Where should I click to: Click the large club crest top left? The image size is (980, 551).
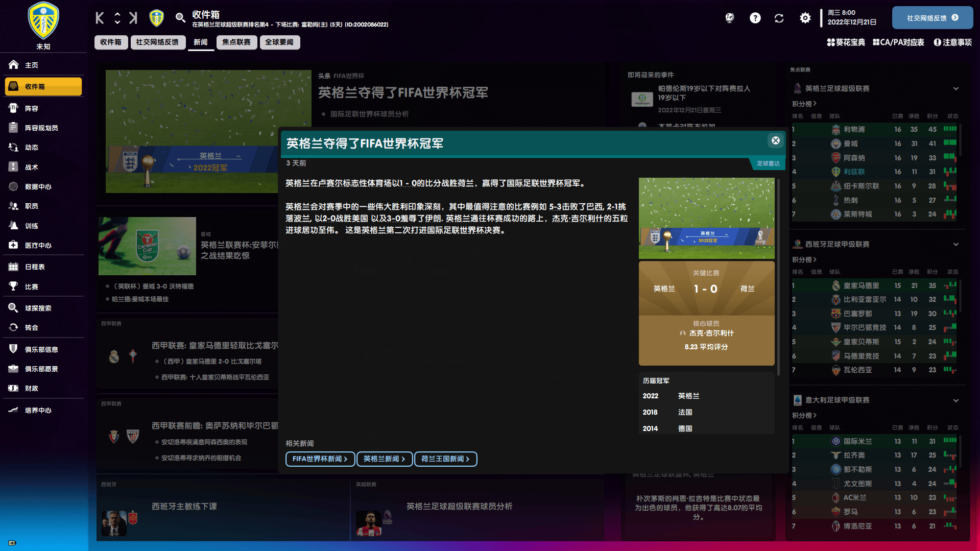tap(43, 21)
